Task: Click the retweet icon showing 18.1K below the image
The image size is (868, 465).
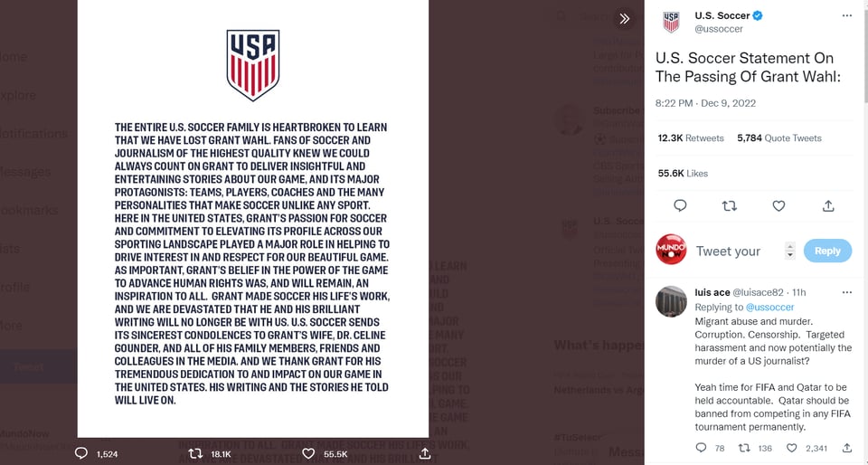Action: tap(195, 453)
